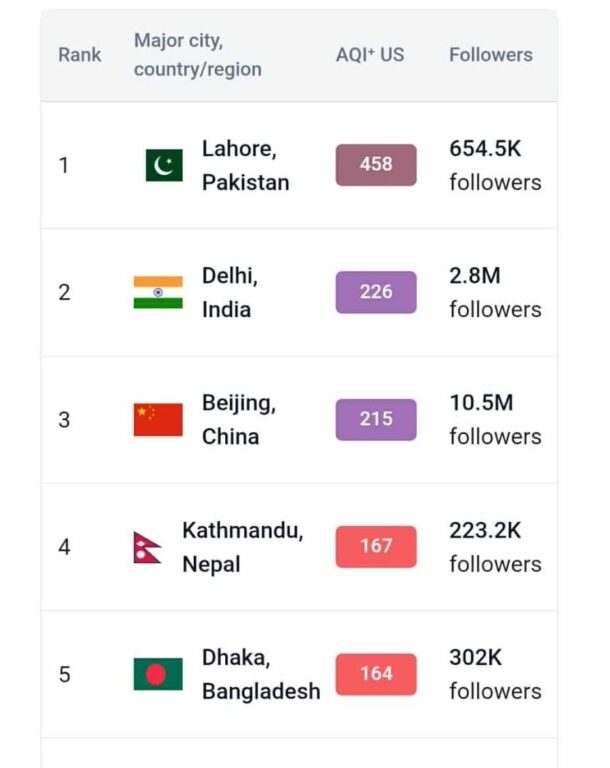Open the Kathmandu, Nepal city link
Image resolution: width=610 pixels, height=768 pixels.
242,547
